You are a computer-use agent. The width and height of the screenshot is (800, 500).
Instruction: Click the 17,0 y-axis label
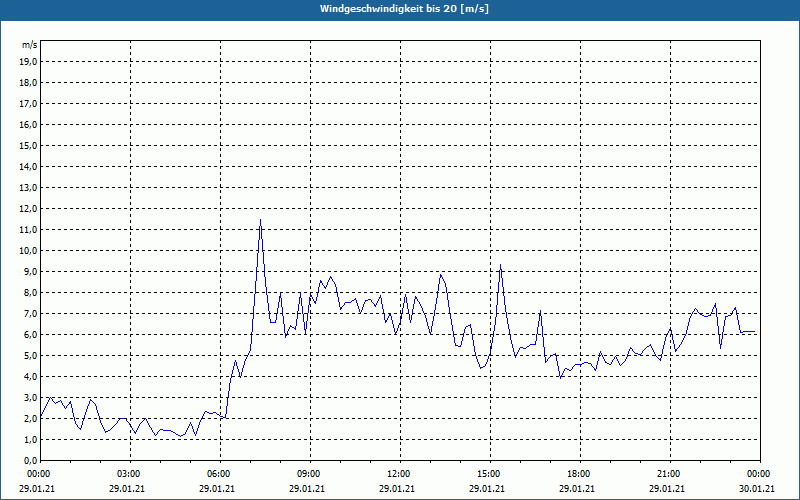(28, 104)
